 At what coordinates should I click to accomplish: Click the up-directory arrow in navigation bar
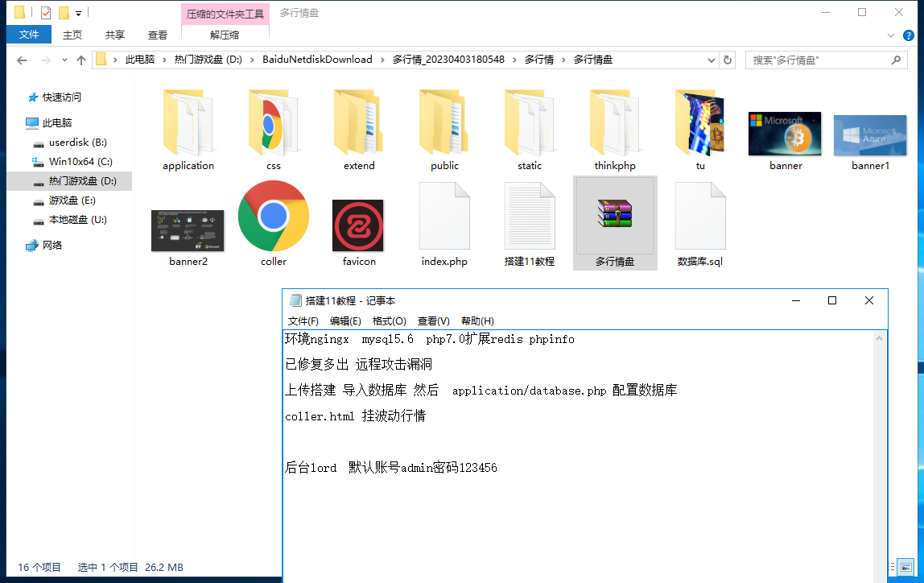tap(81, 60)
